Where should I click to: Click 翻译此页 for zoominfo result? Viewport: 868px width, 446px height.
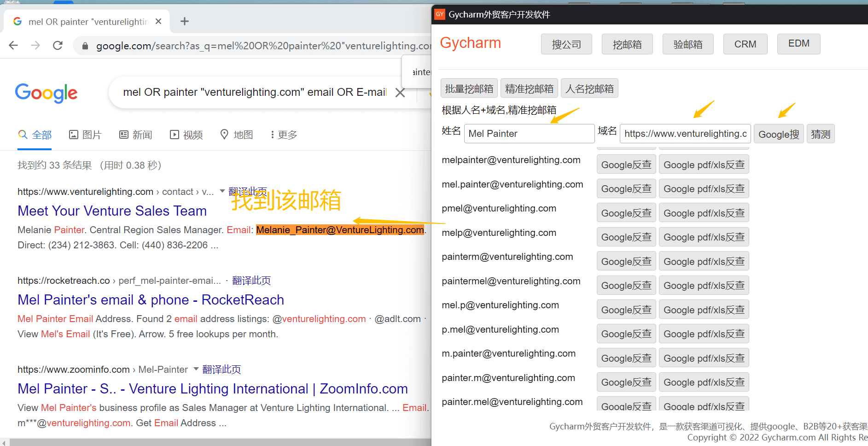(x=221, y=369)
